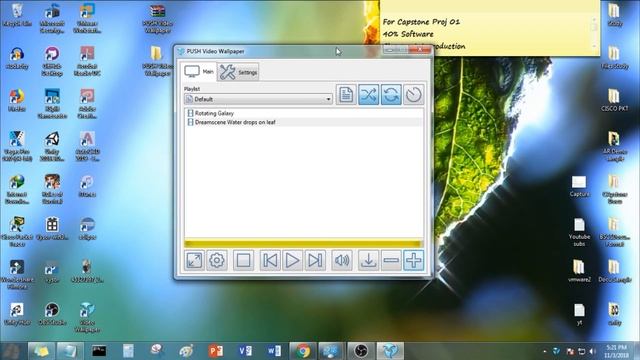640x360 pixels.
Task: Open the GitHub Desktop shortcut
Action: (52, 61)
